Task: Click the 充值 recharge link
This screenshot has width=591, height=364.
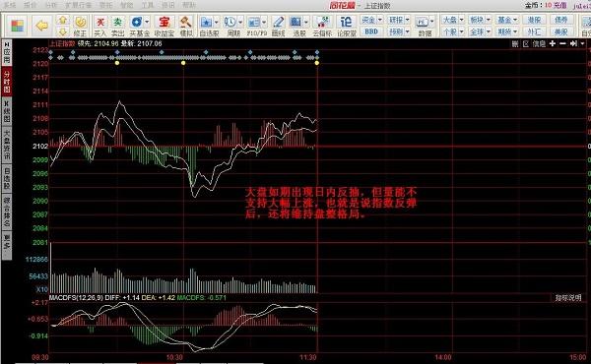Action: click(x=560, y=5)
